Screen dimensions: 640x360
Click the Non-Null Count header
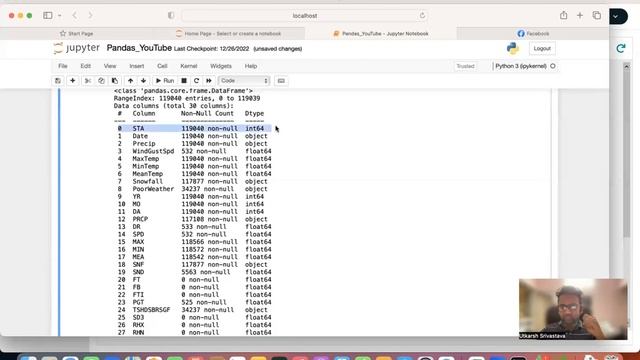(207, 113)
